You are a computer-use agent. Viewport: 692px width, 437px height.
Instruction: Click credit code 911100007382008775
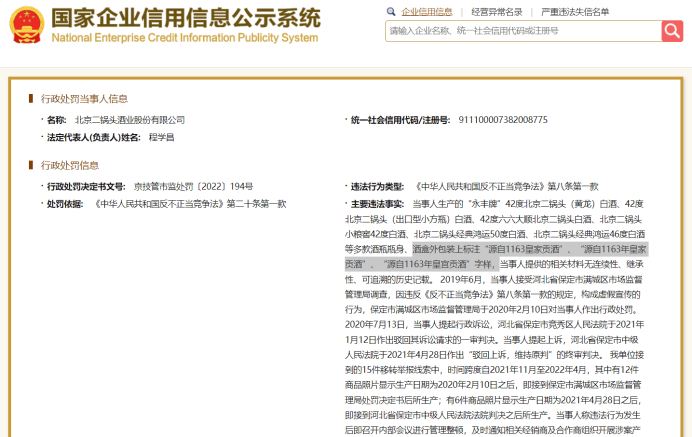(503, 120)
